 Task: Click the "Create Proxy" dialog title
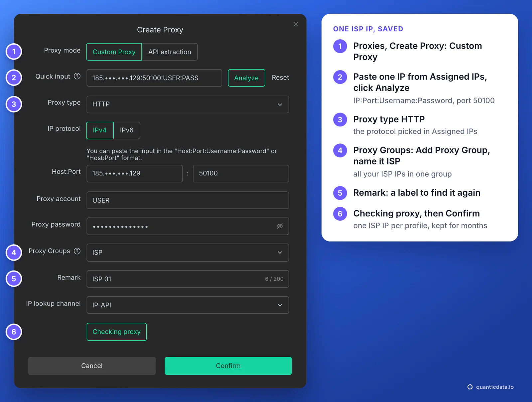click(x=160, y=30)
